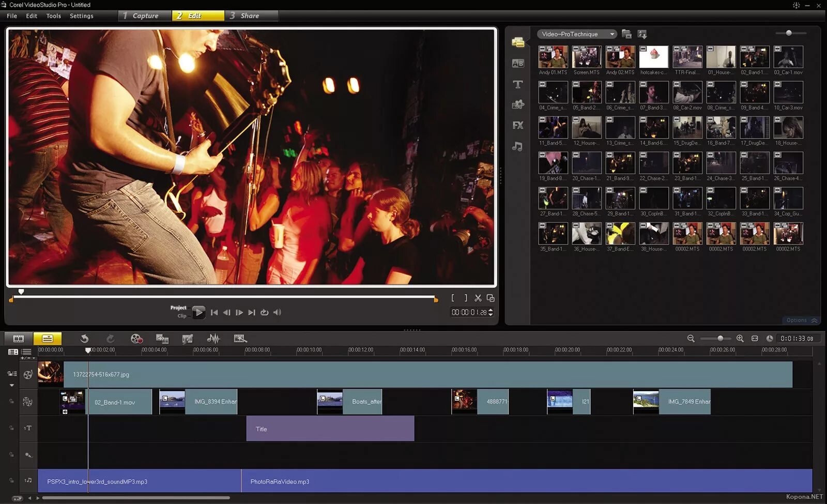Viewport: 827px width, 504px height.
Task: Select the Andy 01.MTS thumbnail
Action: pos(553,57)
